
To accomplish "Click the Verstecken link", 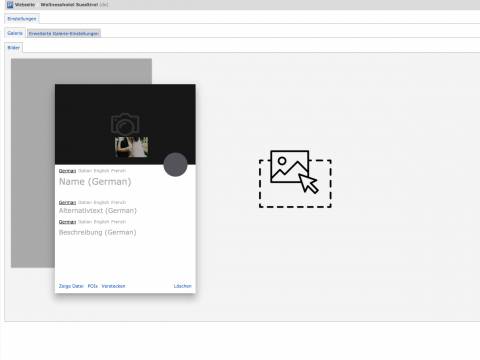I will [x=113, y=286].
